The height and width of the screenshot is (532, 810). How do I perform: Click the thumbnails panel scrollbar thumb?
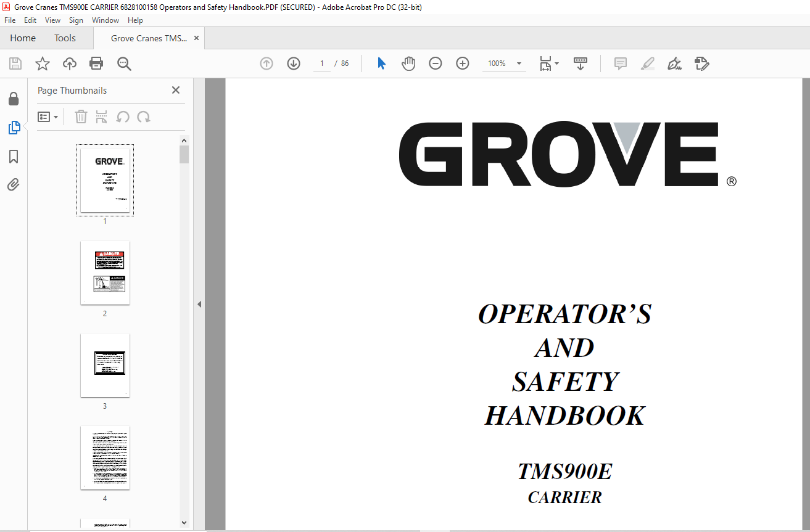[x=184, y=154]
